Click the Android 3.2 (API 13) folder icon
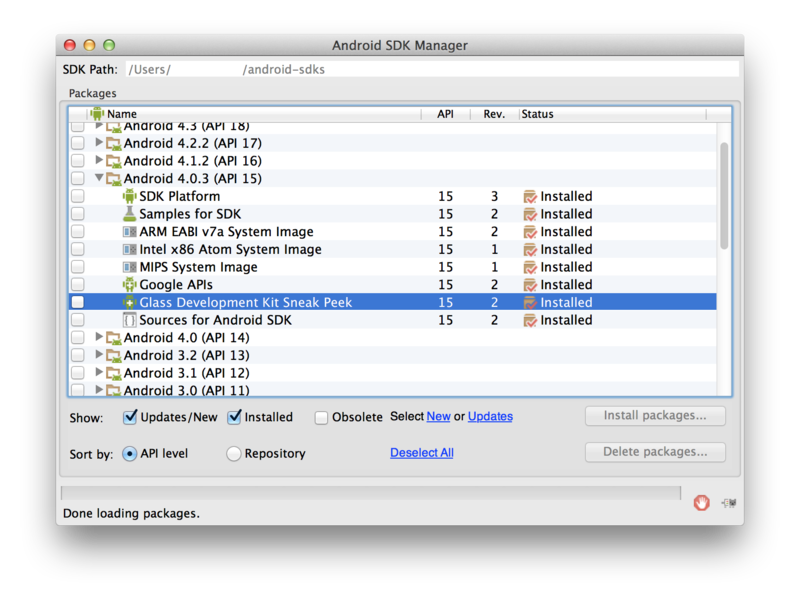Viewport: 800px width, 603px height. pyautogui.click(x=114, y=356)
